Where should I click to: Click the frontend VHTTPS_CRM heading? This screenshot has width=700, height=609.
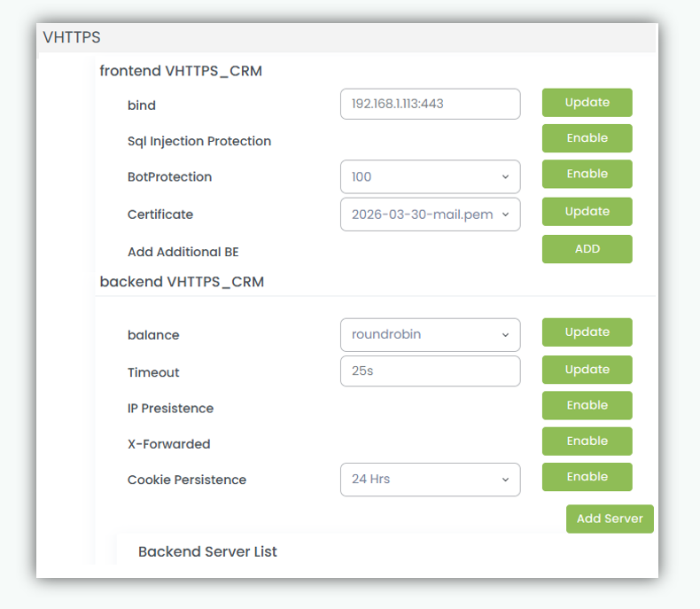181,71
